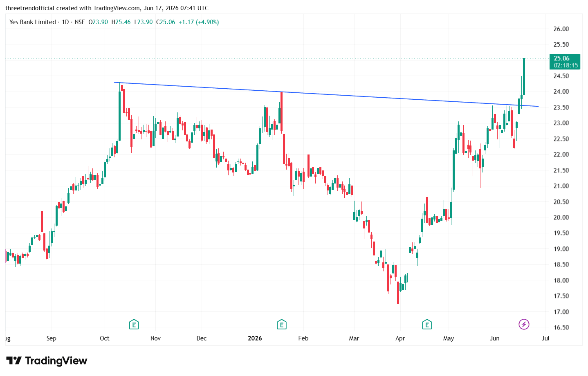Screen dimensions: 588x376
Task: Click the threetrendofficial attribution text at top
Action: (107, 8)
